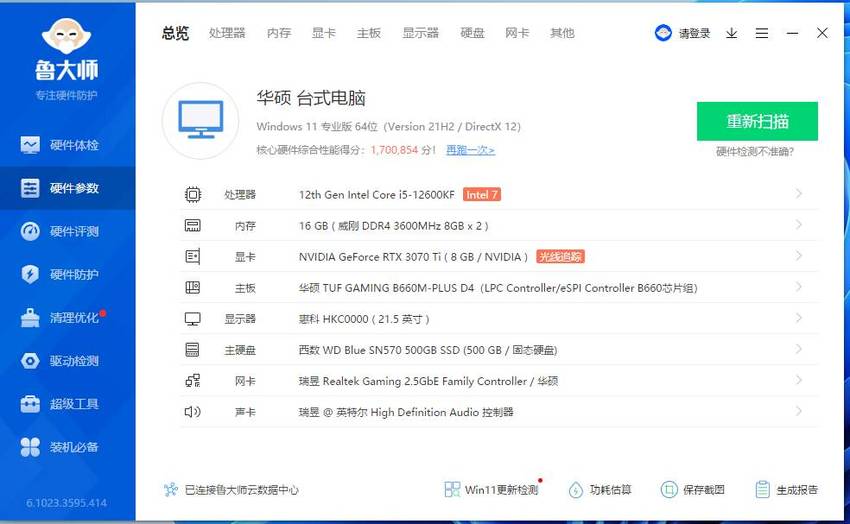This screenshot has width=850, height=524.
Task: Click the 生成报告 clipboard icon
Action: tap(762, 490)
